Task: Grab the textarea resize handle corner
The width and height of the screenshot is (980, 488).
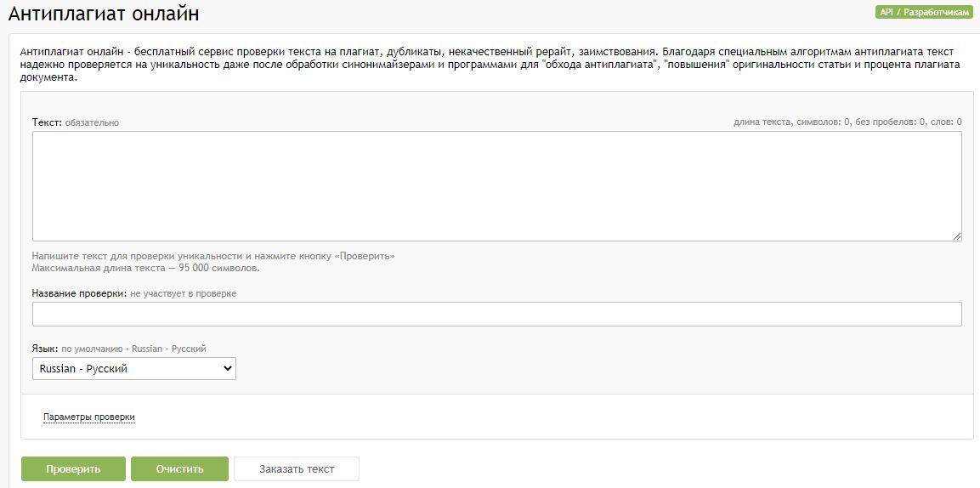Action: click(x=957, y=236)
